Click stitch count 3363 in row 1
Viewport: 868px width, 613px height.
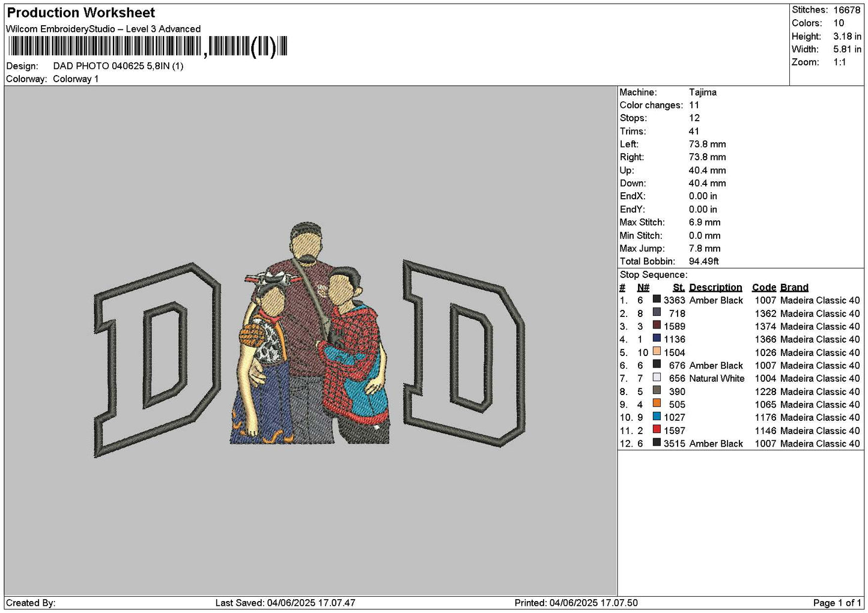(675, 300)
